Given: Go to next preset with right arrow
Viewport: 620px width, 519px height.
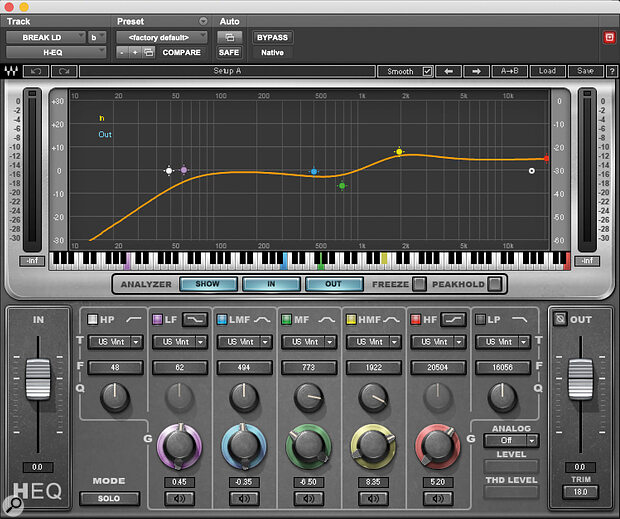Looking at the screenshot, I should click(476, 72).
